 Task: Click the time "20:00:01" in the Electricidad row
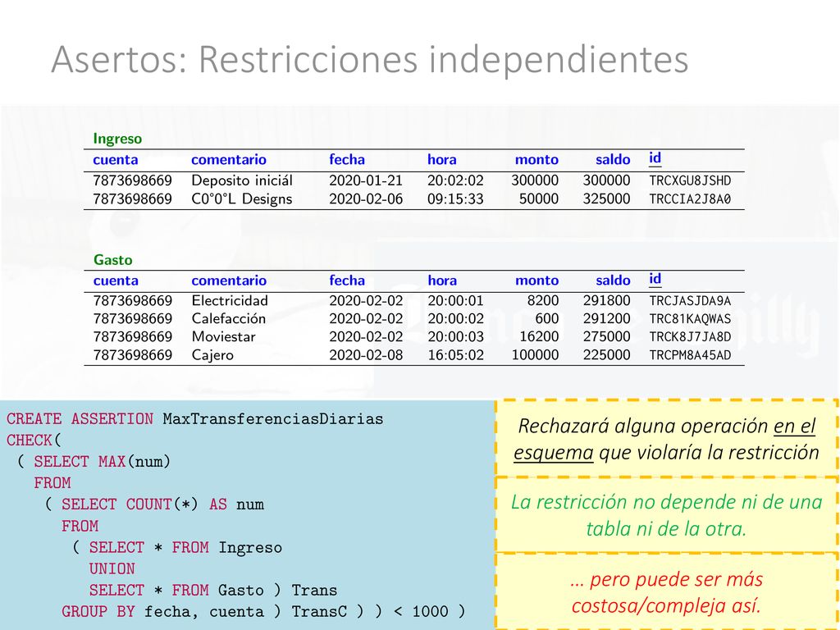(455, 300)
